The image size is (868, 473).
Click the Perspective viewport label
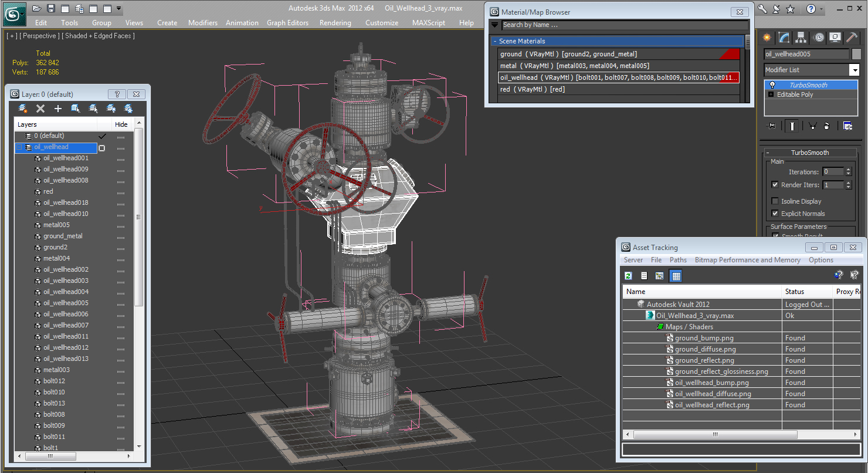point(39,36)
